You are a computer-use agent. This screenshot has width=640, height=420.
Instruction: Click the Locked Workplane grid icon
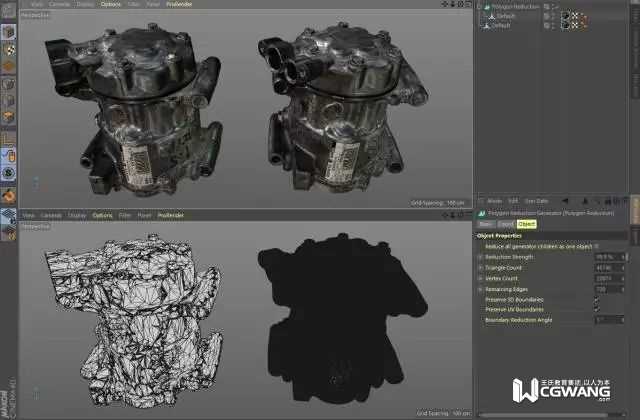tap(8, 216)
